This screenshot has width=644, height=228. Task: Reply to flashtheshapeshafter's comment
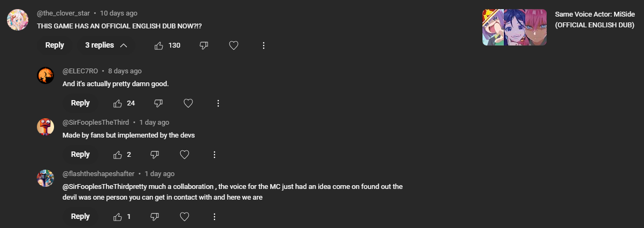click(x=80, y=217)
